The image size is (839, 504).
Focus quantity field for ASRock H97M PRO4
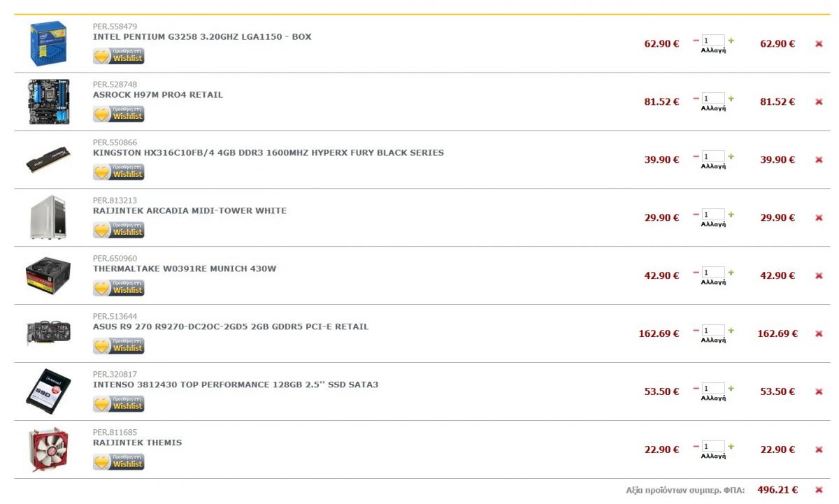click(x=714, y=99)
